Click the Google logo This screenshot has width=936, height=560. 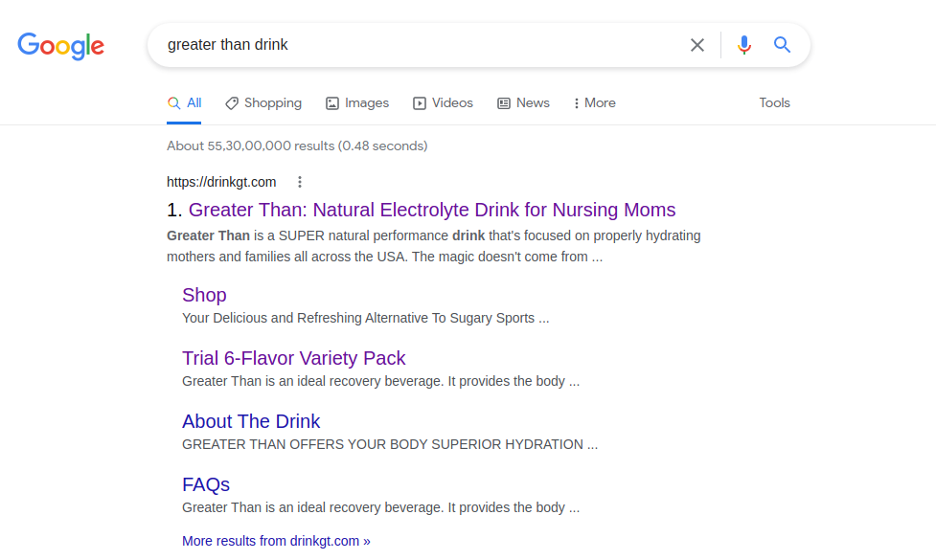61,45
